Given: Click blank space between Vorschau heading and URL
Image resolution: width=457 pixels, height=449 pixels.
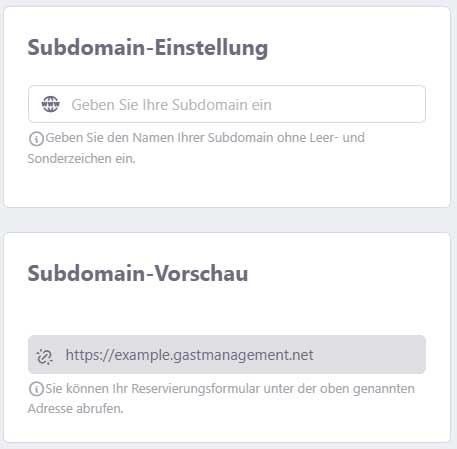Looking at the screenshot, I should tap(227, 310).
